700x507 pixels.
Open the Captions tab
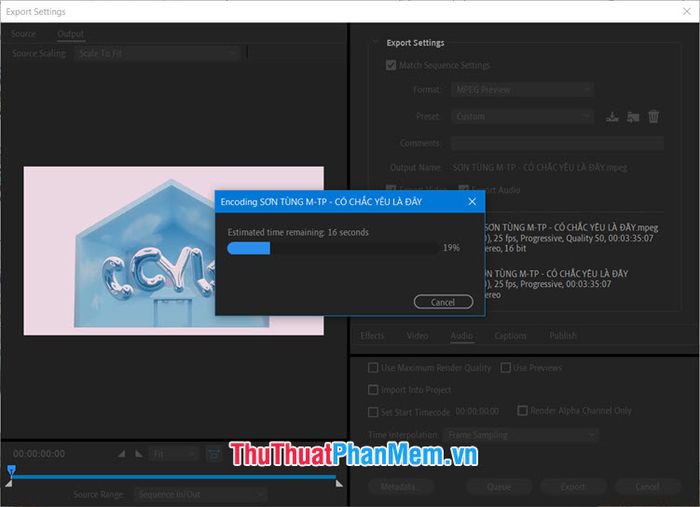coord(510,336)
